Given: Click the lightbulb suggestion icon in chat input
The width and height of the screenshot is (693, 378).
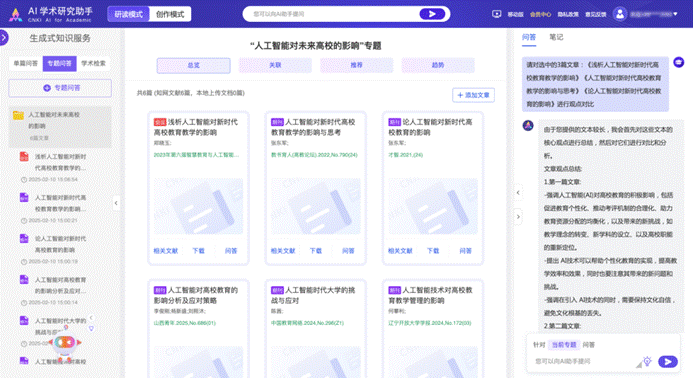Looking at the screenshot, I should pos(647,361).
